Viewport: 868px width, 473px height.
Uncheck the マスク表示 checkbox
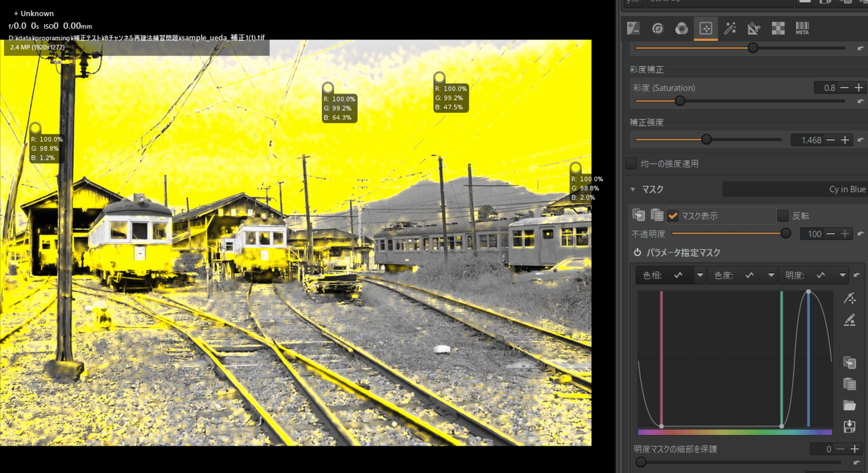[673, 216]
